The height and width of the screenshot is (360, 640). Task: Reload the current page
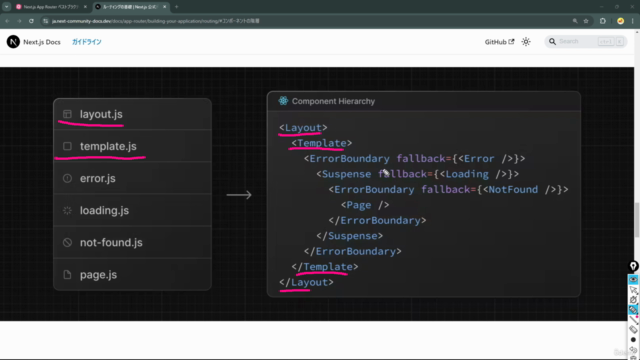point(31,21)
